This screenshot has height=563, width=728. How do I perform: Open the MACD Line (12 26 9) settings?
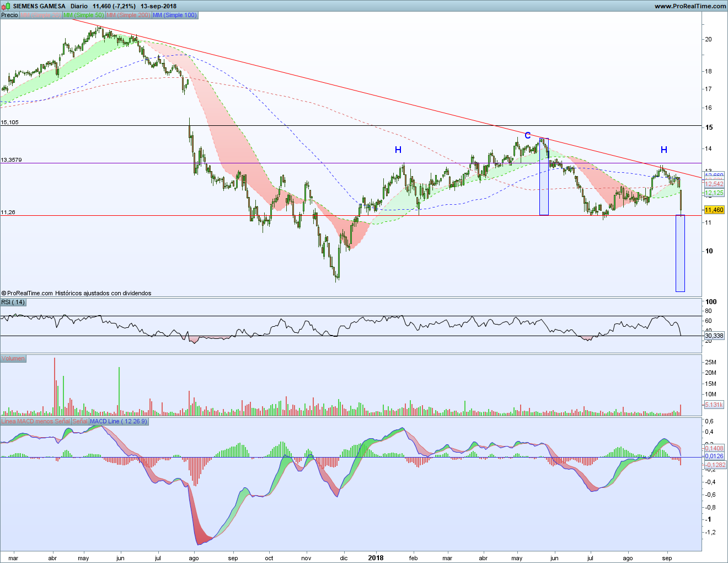click(x=118, y=422)
